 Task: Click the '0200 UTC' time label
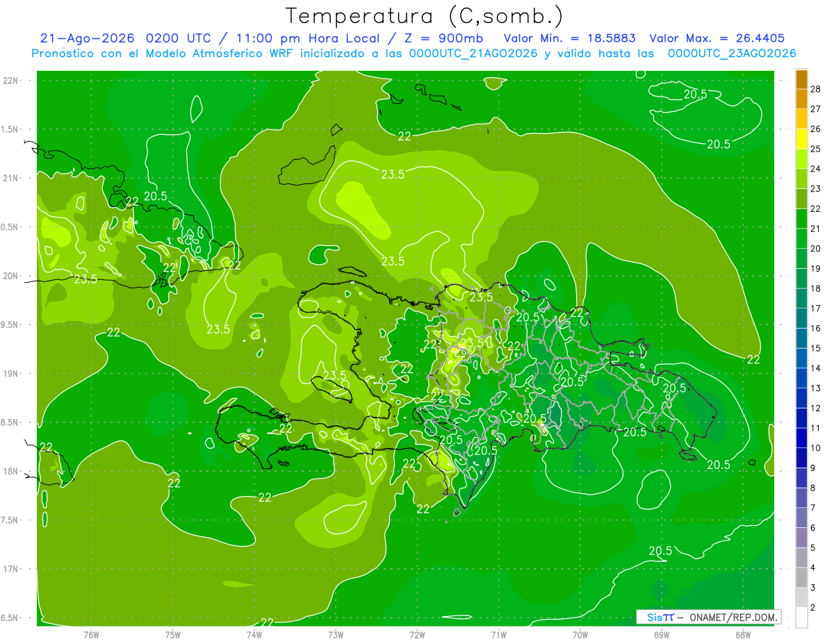pyautogui.click(x=177, y=38)
